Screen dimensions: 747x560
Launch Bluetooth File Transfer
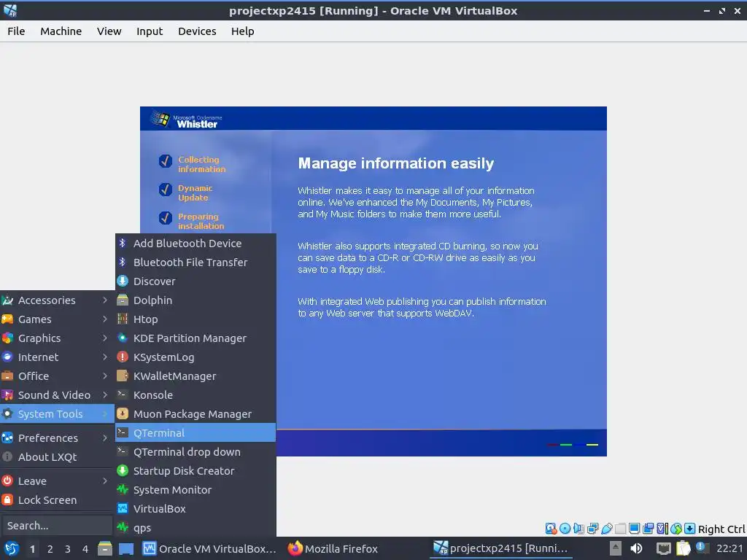(x=196, y=262)
